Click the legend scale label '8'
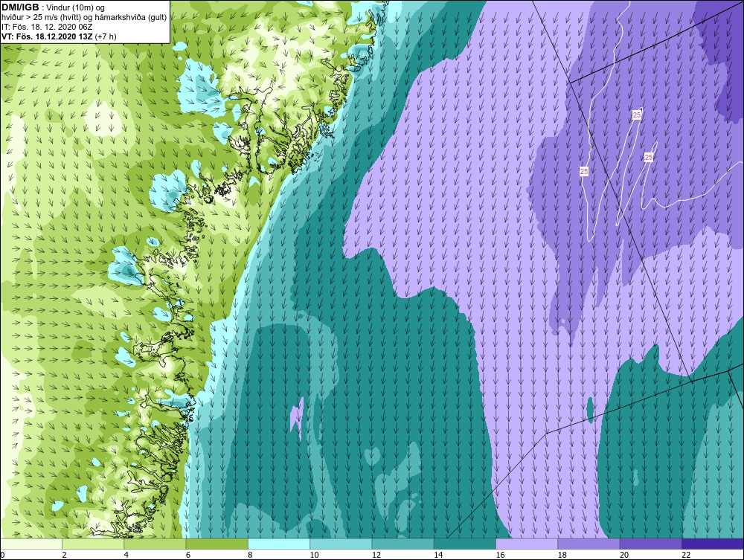This screenshot has height=560, width=744. click(x=250, y=556)
